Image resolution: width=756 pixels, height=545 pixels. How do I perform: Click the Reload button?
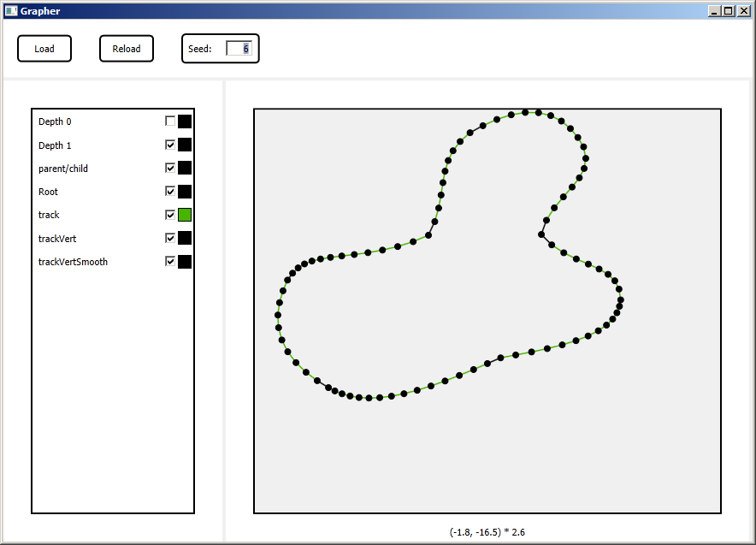coord(127,49)
